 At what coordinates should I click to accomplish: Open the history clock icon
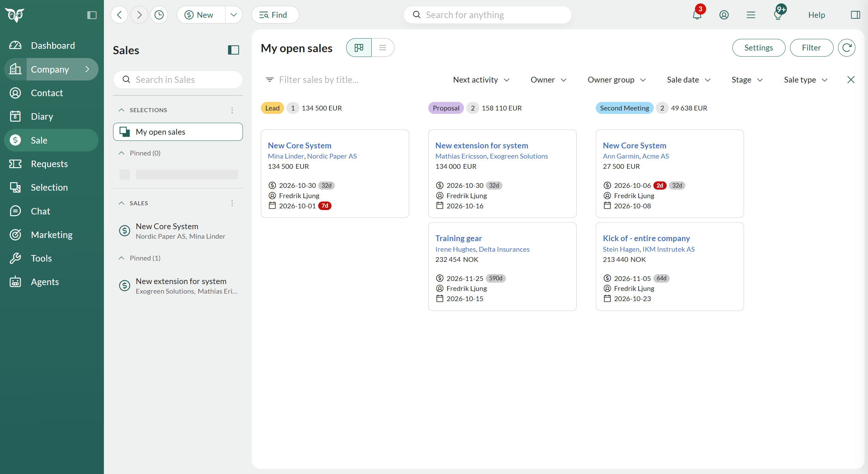[x=159, y=15]
